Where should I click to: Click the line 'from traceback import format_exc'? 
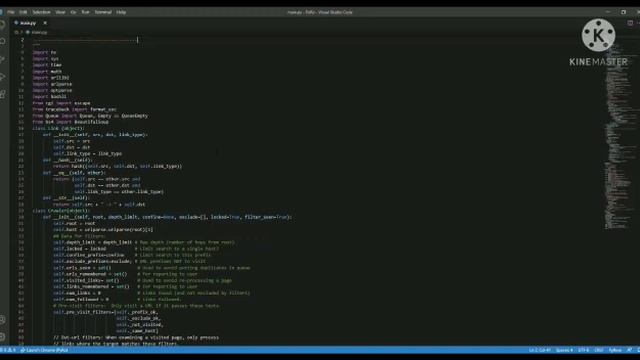[x=75, y=109]
